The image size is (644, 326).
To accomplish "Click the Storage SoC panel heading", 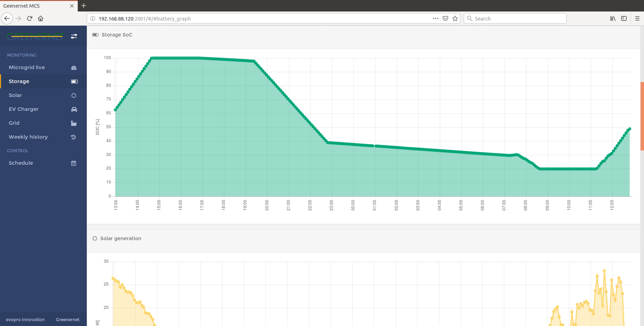I will click(x=117, y=35).
